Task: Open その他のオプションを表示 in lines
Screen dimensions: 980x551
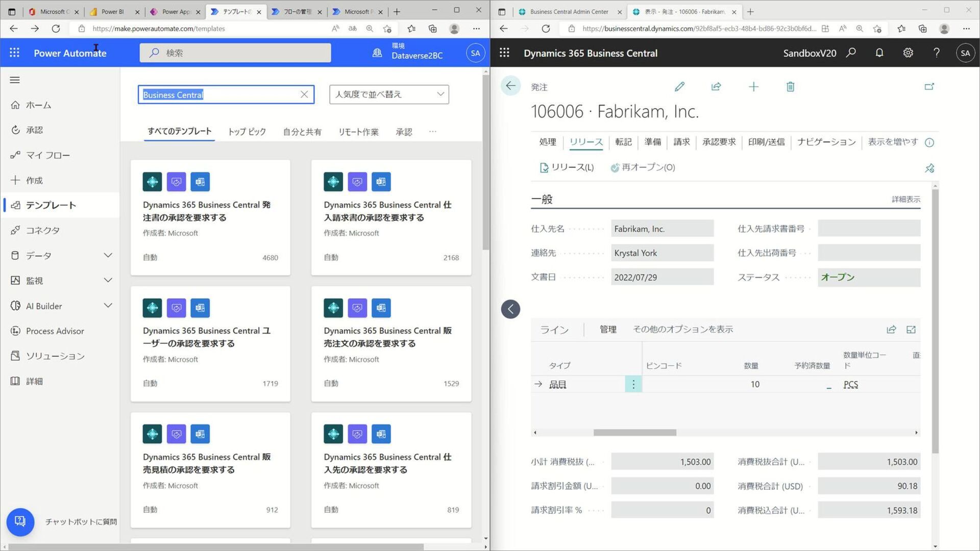Action: (x=683, y=330)
